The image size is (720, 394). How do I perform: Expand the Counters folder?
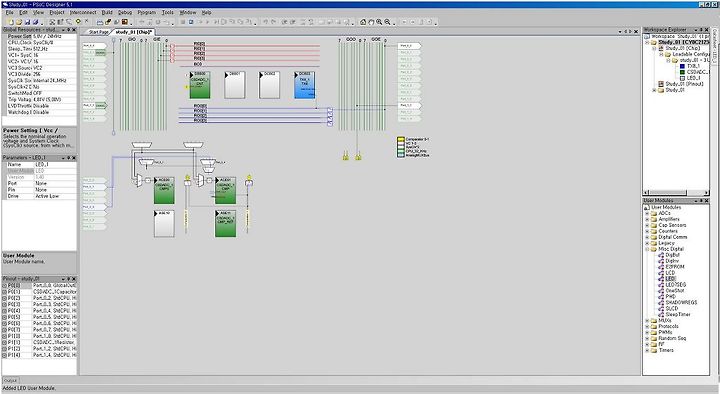point(647,231)
